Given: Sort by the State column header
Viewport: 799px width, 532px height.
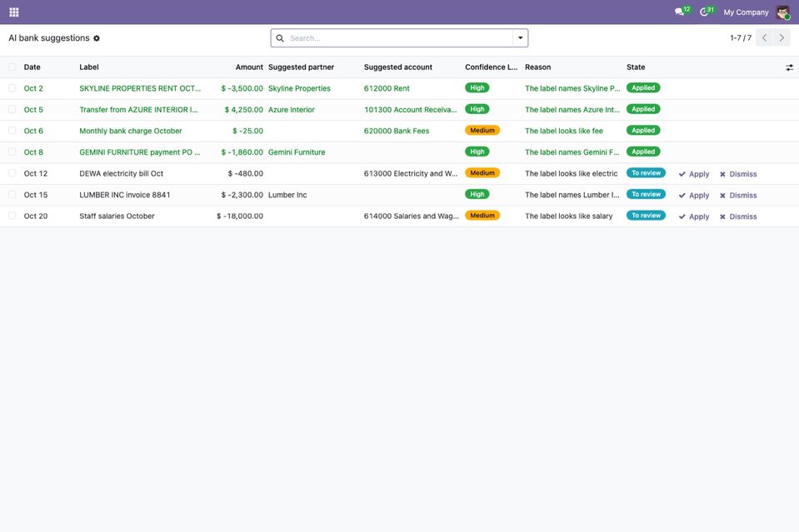Looking at the screenshot, I should pyautogui.click(x=636, y=67).
